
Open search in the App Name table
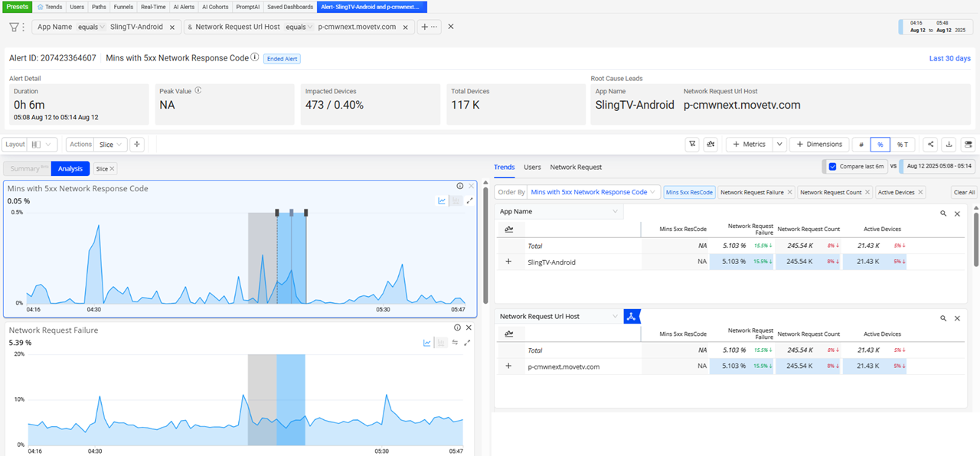coord(943,214)
